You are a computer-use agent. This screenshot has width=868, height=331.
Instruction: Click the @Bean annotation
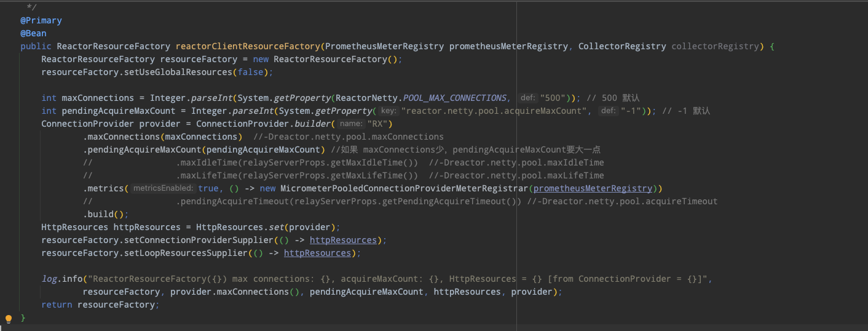pyautogui.click(x=33, y=33)
